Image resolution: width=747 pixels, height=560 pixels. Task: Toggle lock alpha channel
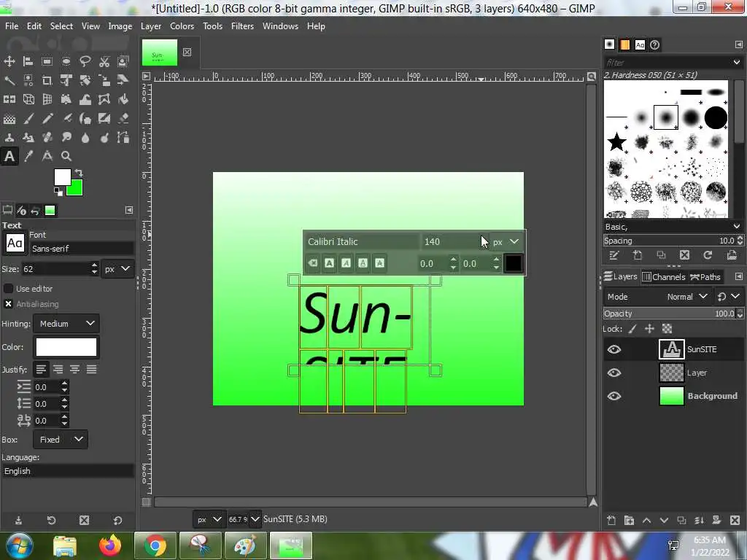coord(667,329)
